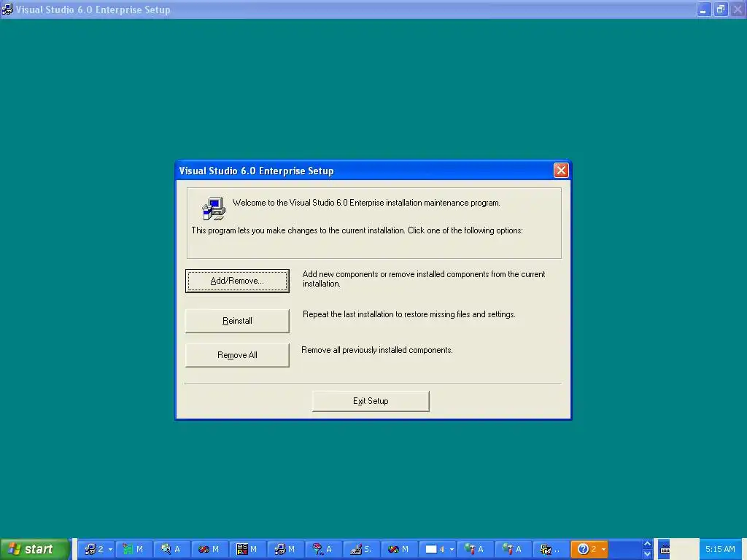Image resolution: width=747 pixels, height=560 pixels.
Task: Switch to the MS PY taskbar item
Action: 248,550
